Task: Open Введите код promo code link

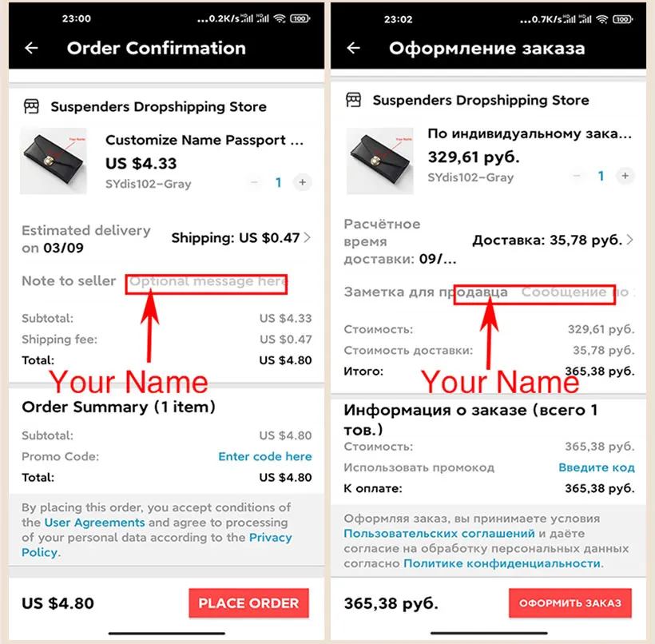Action: pyautogui.click(x=597, y=467)
